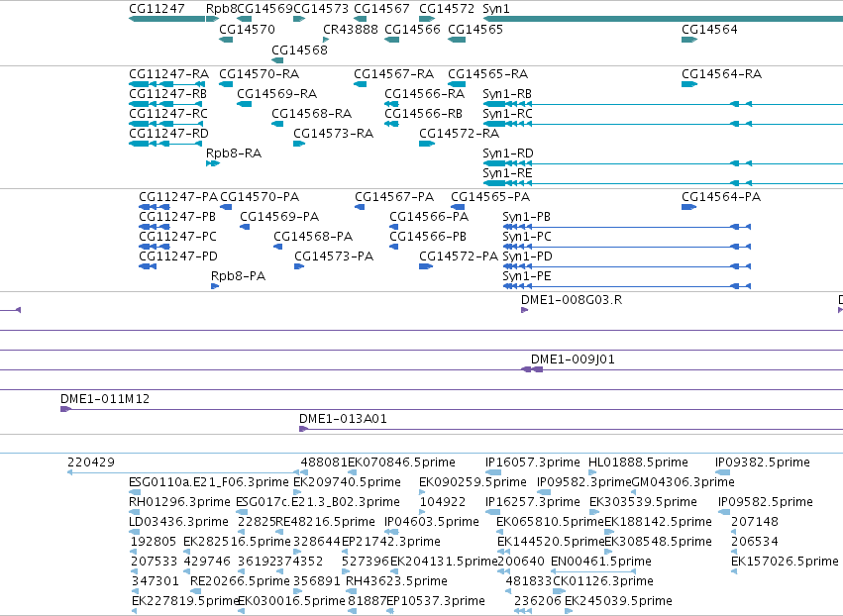
Task: Click transcript CG14568-RA label
Action: (x=311, y=114)
